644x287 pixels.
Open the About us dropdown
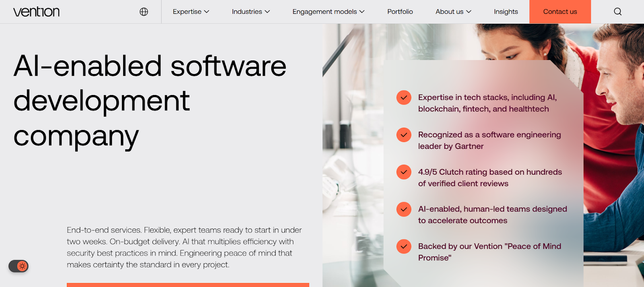pyautogui.click(x=453, y=12)
